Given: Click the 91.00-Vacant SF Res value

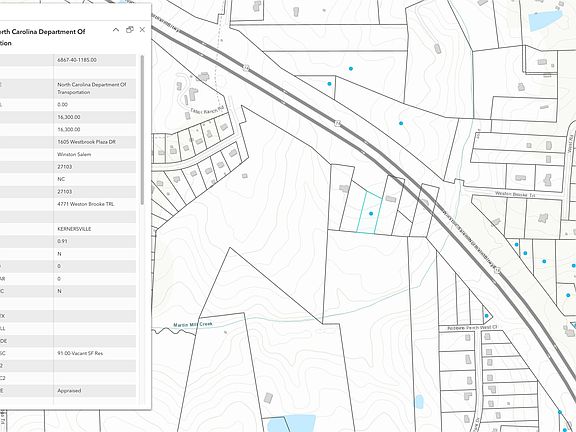Looking at the screenshot, I should point(80,353).
